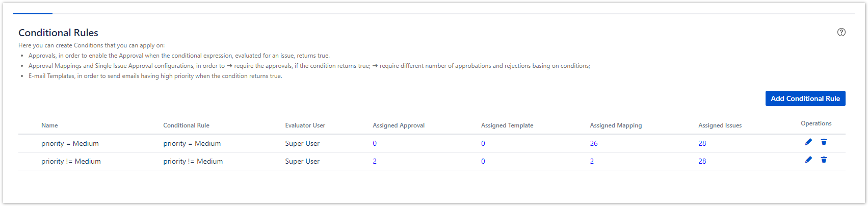Image resolution: width=868 pixels, height=206 pixels.
Task: Open Assigned Template count for 'priority != Medium'
Action: click(x=483, y=162)
